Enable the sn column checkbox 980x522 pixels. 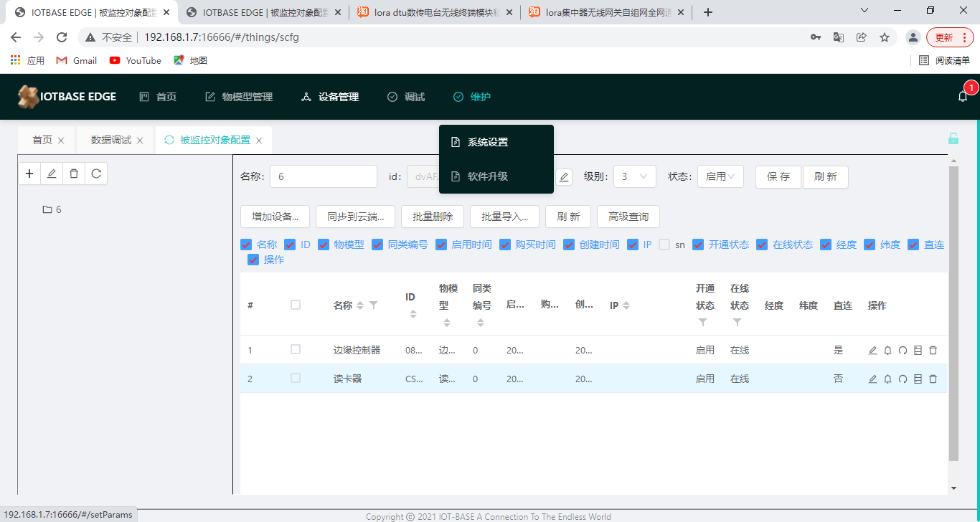pos(664,245)
